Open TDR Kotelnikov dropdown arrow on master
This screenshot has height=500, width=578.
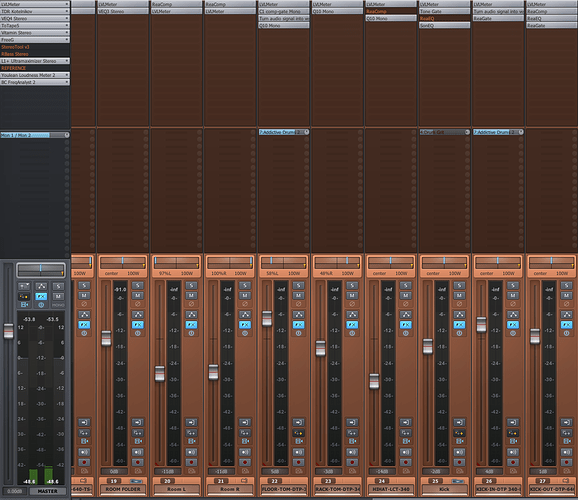coord(67,11)
